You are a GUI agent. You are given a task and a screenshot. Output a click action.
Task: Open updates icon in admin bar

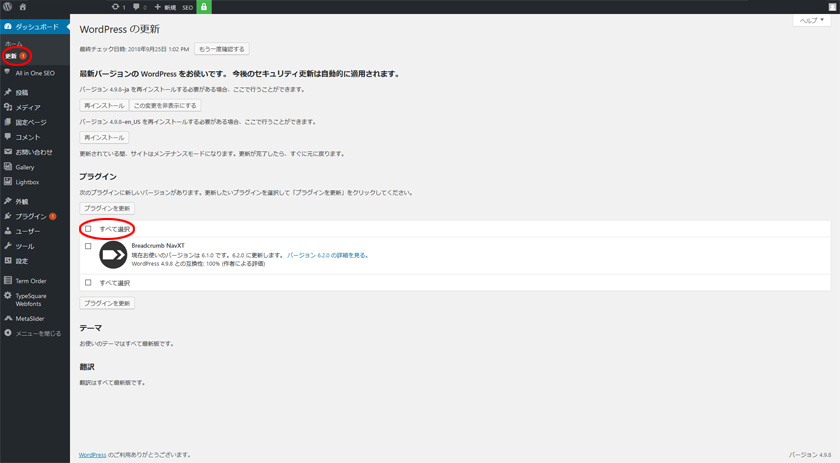118,7
